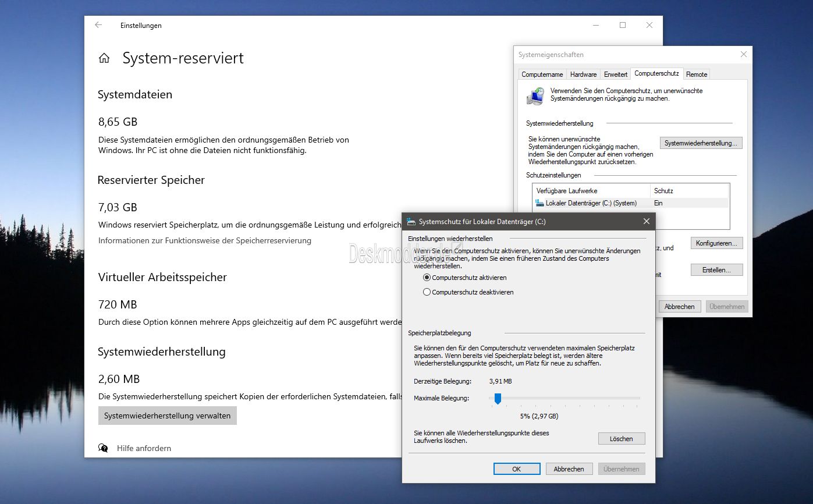Image resolution: width=813 pixels, height=504 pixels.
Task: Click the Systemwiederherstellung... button
Action: 701,143
